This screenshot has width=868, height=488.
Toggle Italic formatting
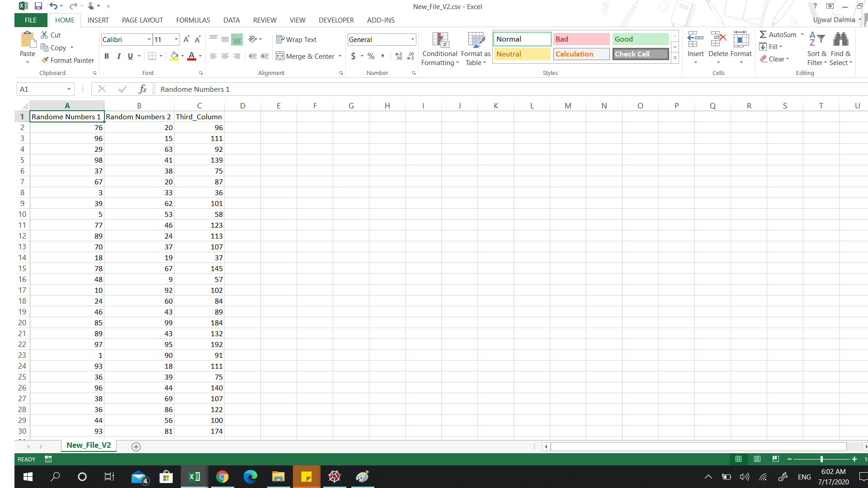118,56
